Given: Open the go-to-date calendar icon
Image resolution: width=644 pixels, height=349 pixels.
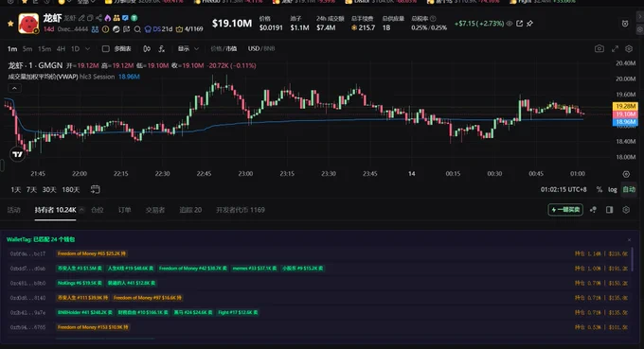Looking at the screenshot, I should click(95, 189).
